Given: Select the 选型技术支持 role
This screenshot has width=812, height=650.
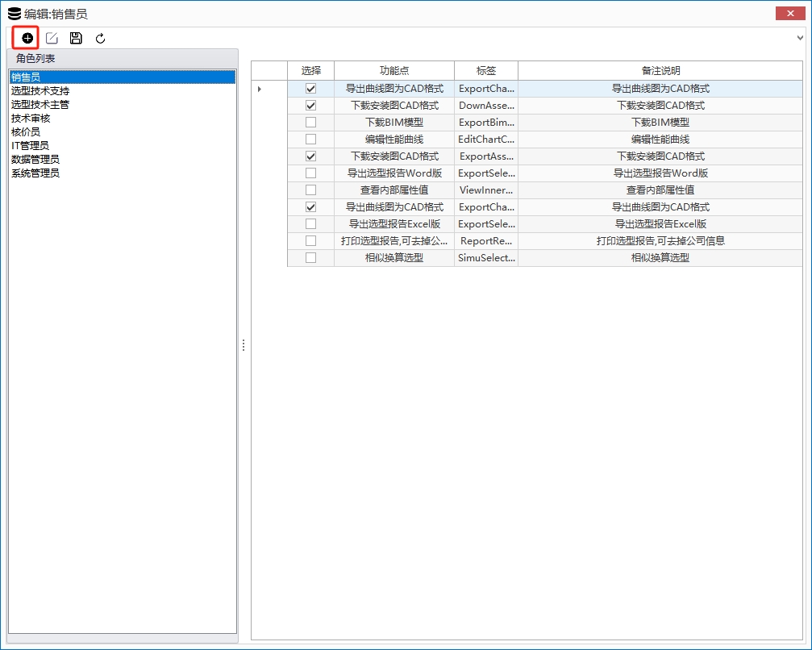Looking at the screenshot, I should pyautogui.click(x=123, y=90).
